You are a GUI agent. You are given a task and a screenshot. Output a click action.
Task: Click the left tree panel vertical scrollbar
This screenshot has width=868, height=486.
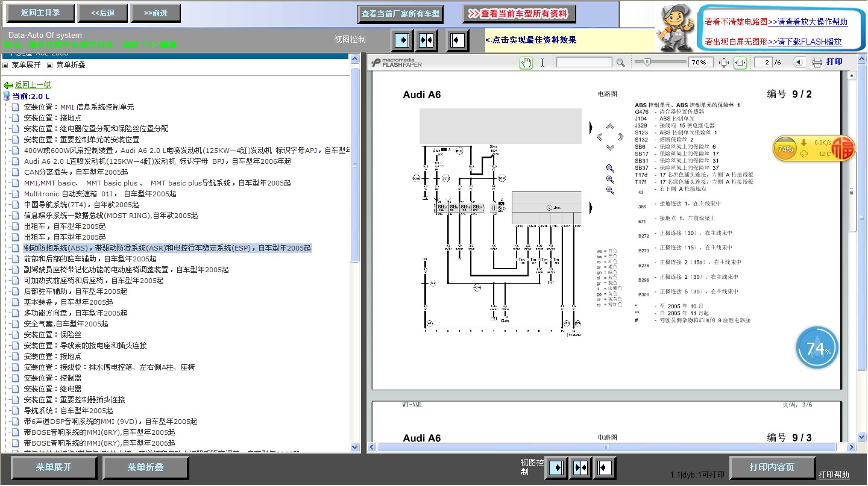pyautogui.click(x=354, y=253)
